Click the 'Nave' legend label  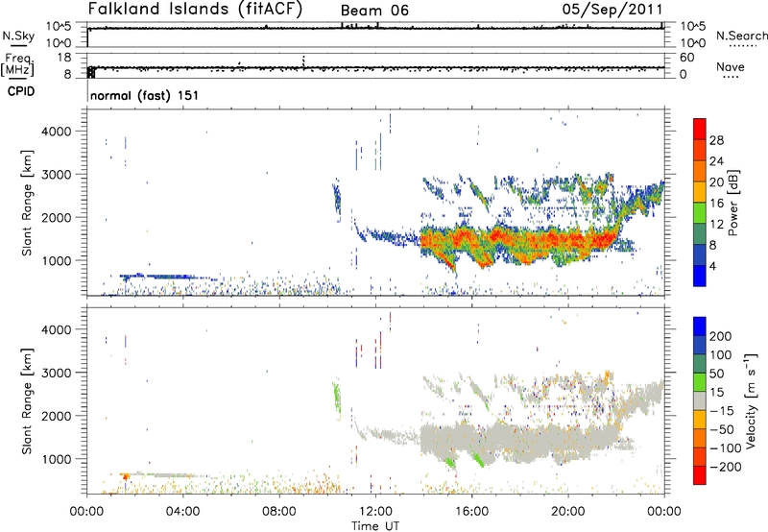pos(731,67)
